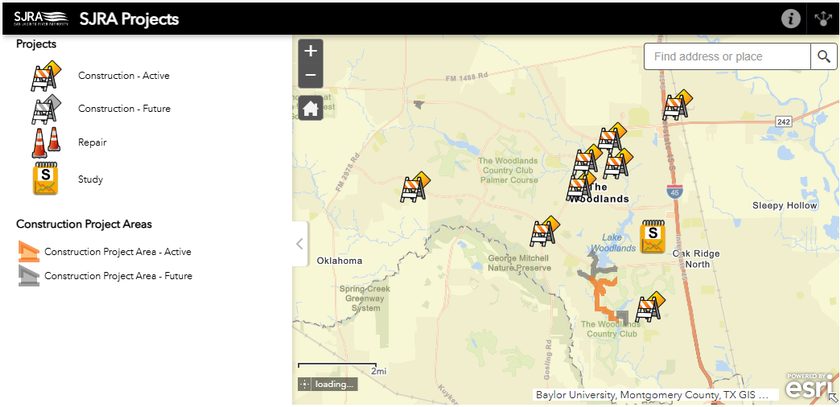Click construction marker near George Mitchell Preserve
This screenshot has width=840, height=407.
tap(544, 232)
